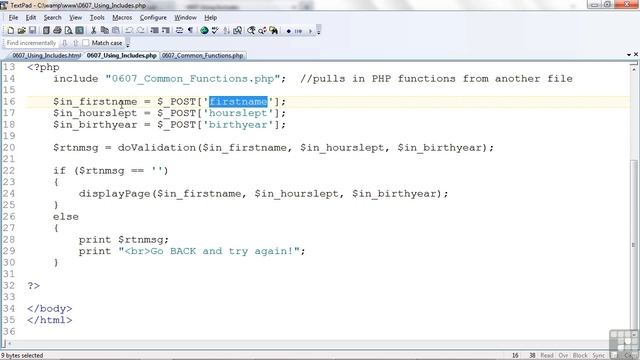Screen dimensions: 640x360
Task: Close the current document with the tab bar X
Action: (x=636, y=54)
